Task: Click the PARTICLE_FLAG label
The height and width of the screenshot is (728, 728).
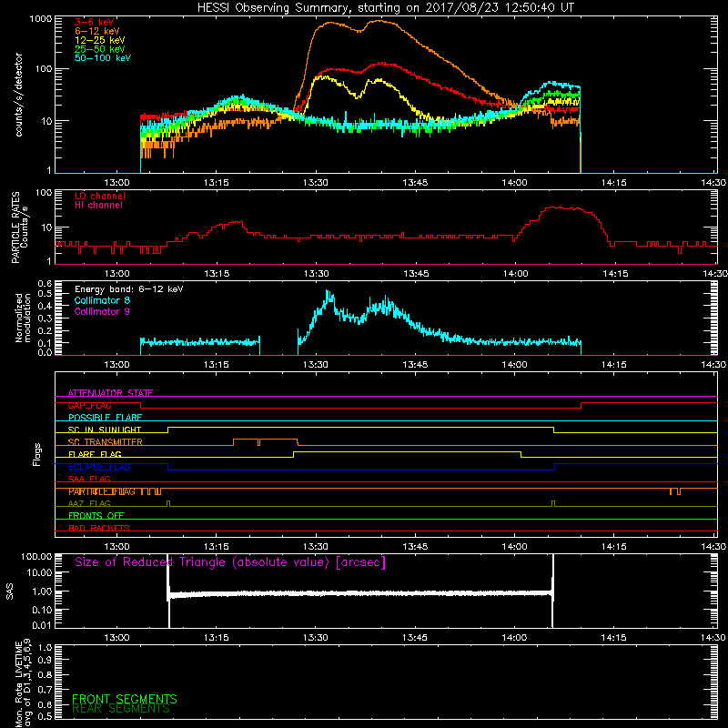Action: pos(102,491)
